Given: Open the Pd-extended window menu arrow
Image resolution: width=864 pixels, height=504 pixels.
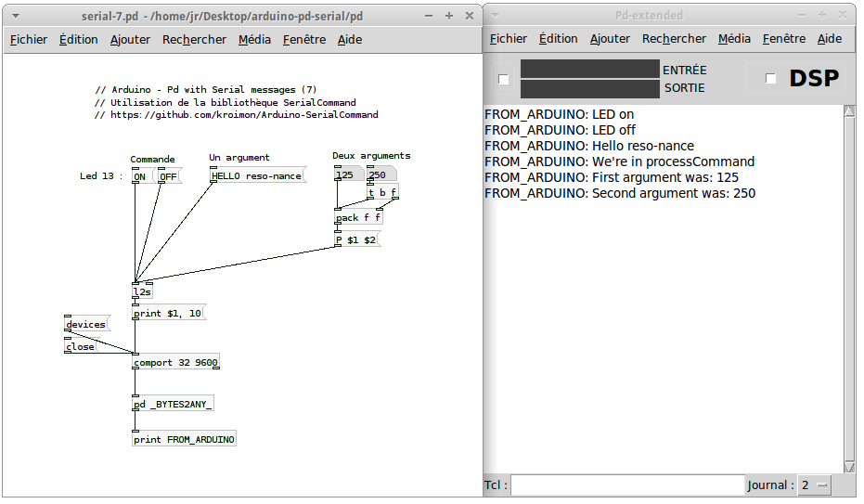Looking at the screenshot, I should (495, 16).
